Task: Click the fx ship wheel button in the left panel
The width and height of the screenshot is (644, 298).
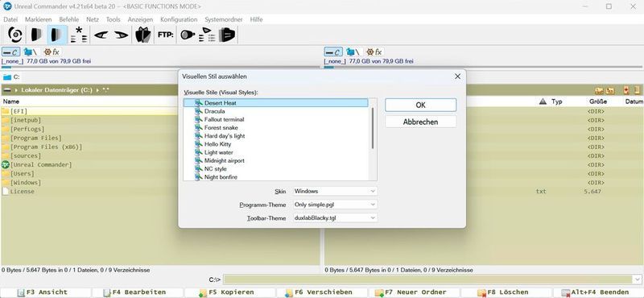Action: pyautogui.click(x=52, y=52)
